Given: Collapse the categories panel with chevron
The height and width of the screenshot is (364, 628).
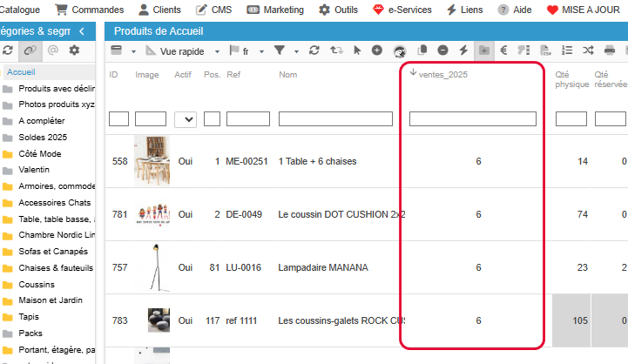Looking at the screenshot, I should [x=81, y=31].
